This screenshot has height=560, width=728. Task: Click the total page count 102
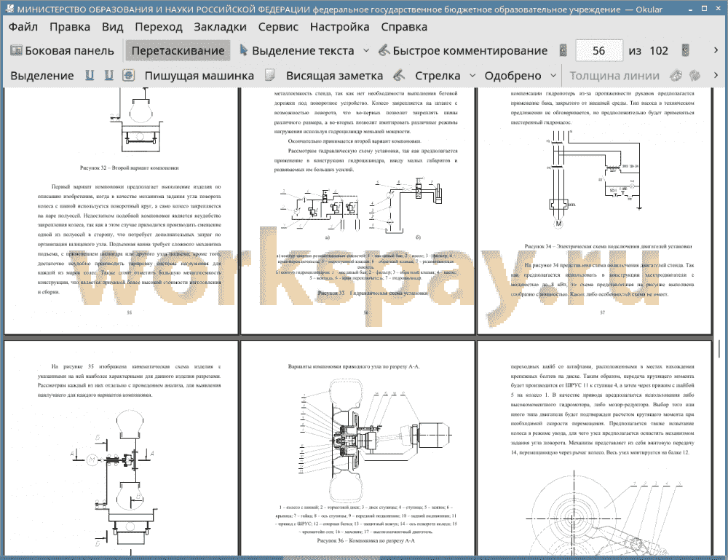(658, 51)
